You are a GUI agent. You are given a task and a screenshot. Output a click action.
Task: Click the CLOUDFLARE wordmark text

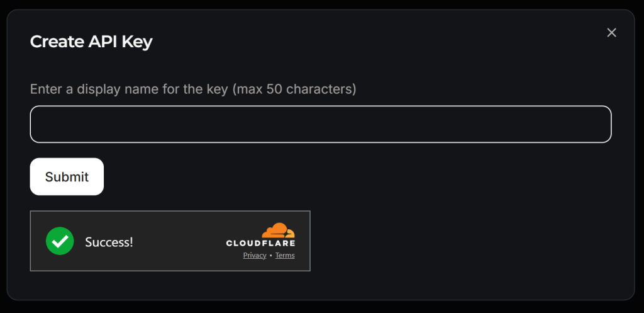point(260,243)
